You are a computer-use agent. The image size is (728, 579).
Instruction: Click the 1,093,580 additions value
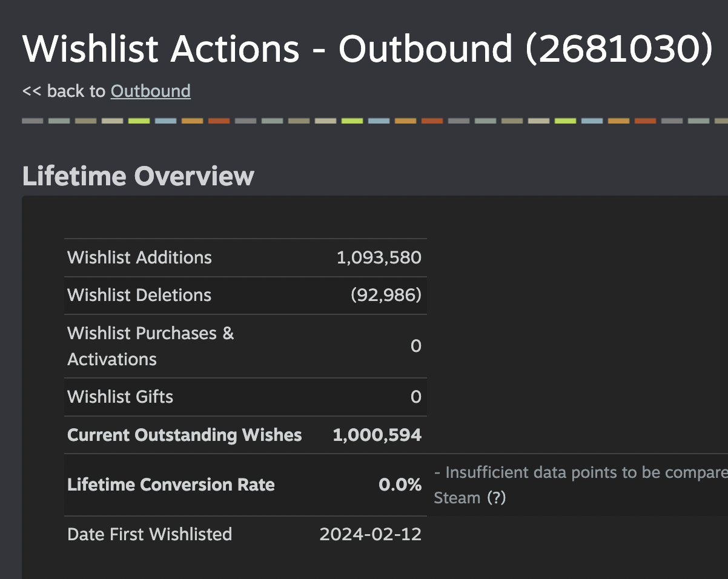tap(379, 257)
